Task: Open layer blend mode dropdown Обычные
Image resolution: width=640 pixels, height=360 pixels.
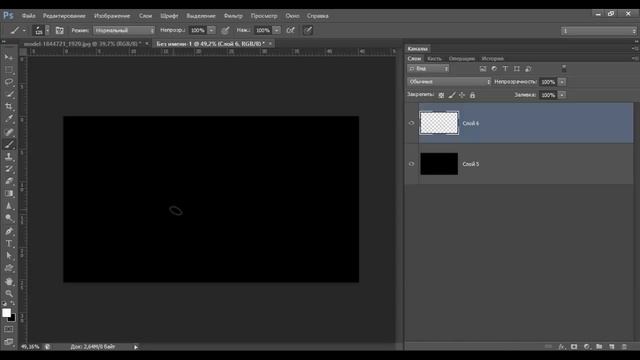Action: (449, 82)
